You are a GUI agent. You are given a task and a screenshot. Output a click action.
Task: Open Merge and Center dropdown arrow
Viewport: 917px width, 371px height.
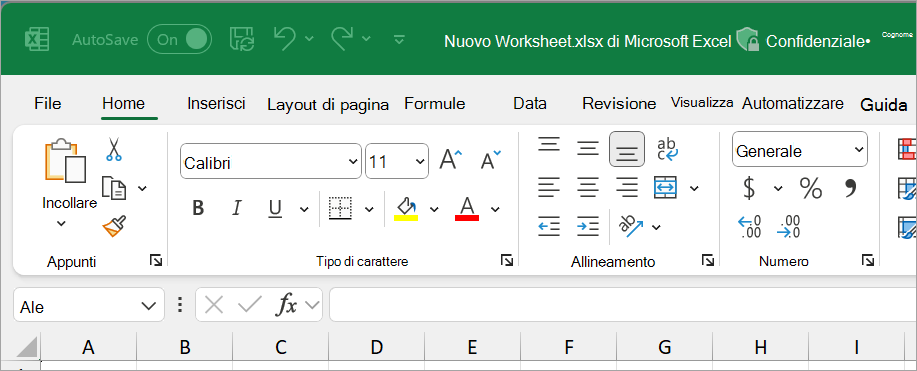coord(694,188)
